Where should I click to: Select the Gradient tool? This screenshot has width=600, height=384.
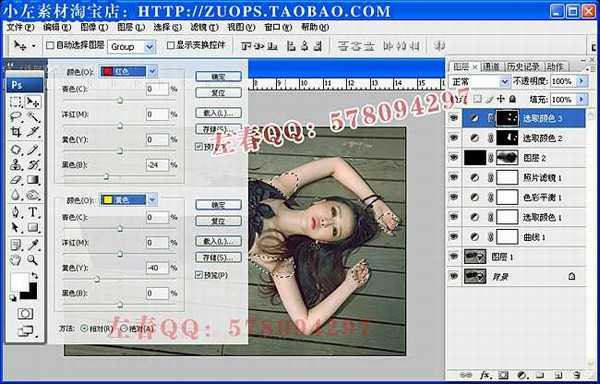tap(33, 180)
